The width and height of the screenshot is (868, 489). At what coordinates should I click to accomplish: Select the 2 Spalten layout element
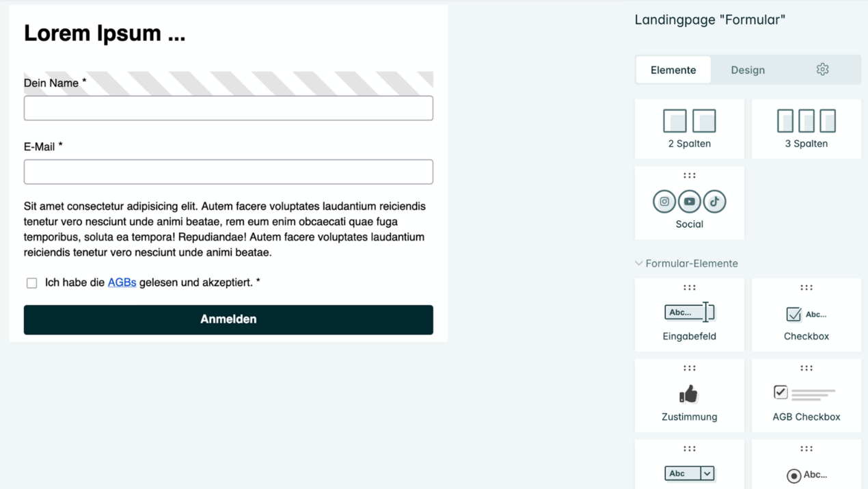coord(689,129)
